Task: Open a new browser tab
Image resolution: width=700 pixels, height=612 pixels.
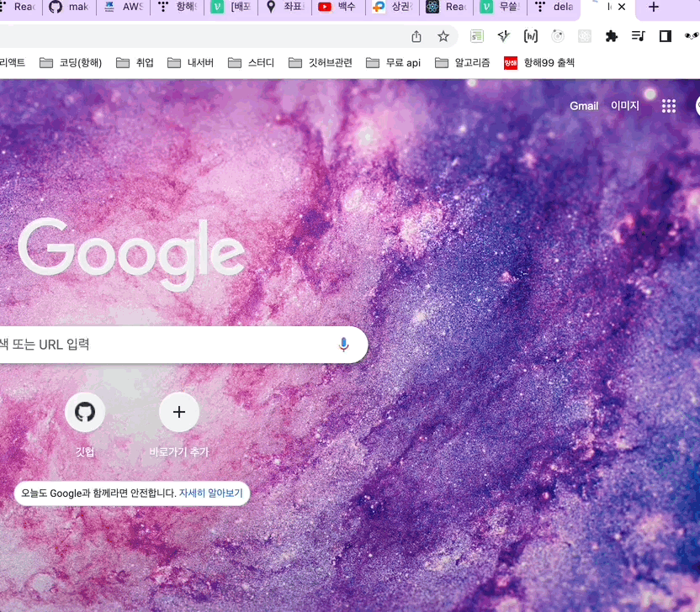Action: [x=653, y=7]
